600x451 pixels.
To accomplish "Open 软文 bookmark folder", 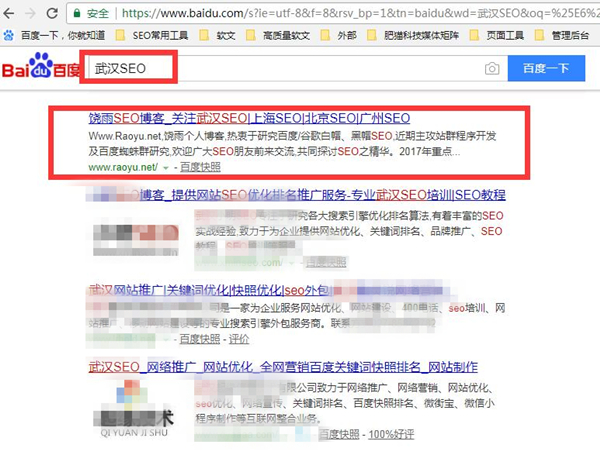I will [x=217, y=36].
